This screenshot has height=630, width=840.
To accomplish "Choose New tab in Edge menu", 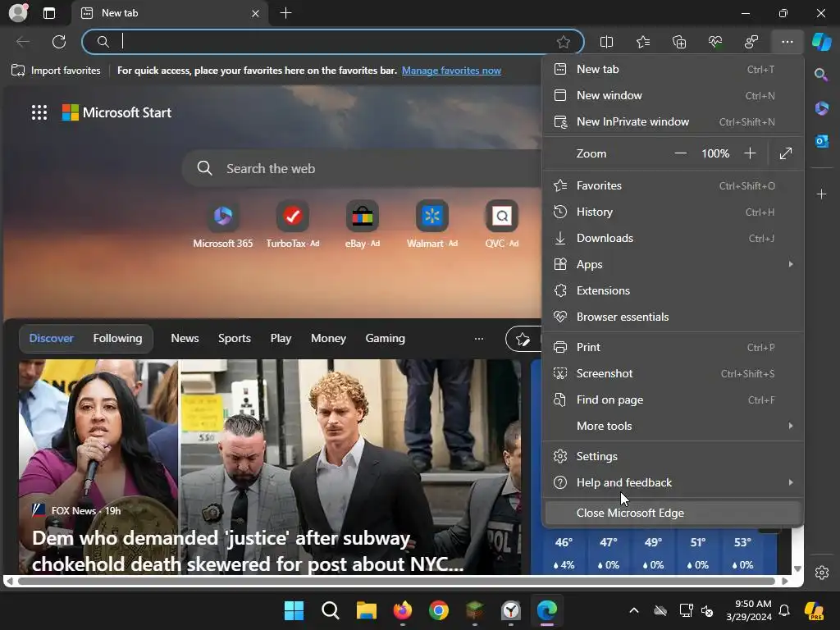I will click(x=673, y=69).
